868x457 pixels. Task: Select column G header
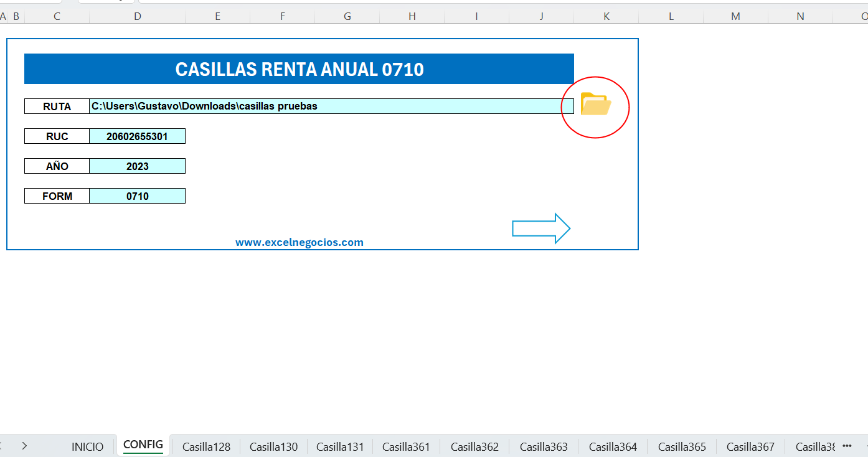point(347,16)
